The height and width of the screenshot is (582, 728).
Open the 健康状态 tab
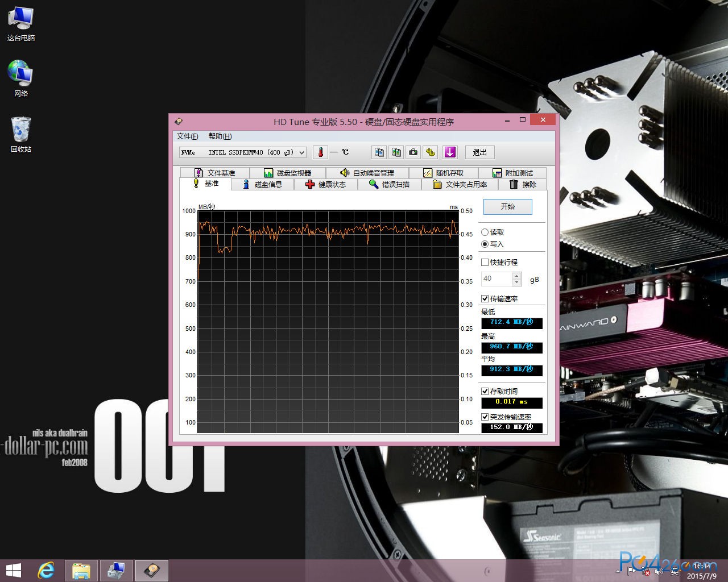coord(325,184)
